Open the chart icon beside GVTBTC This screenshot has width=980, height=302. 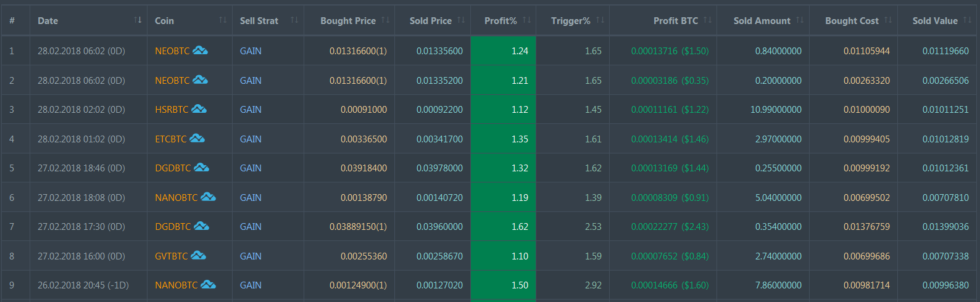click(x=198, y=255)
